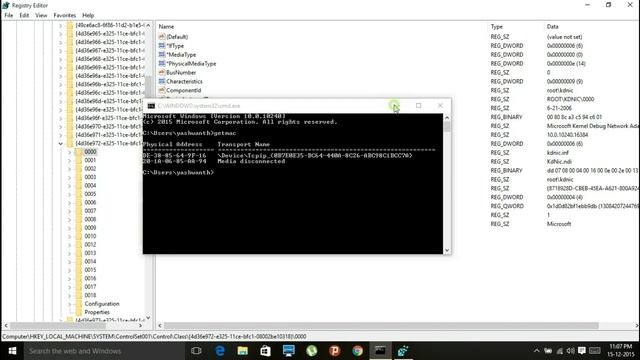
Task: Open the Windows Store taskbar icon
Action: pyautogui.click(x=265, y=351)
